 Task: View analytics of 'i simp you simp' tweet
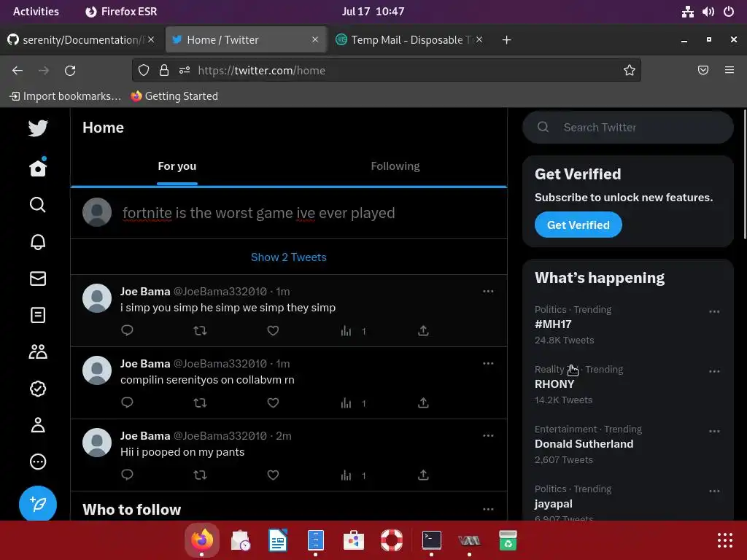point(354,331)
